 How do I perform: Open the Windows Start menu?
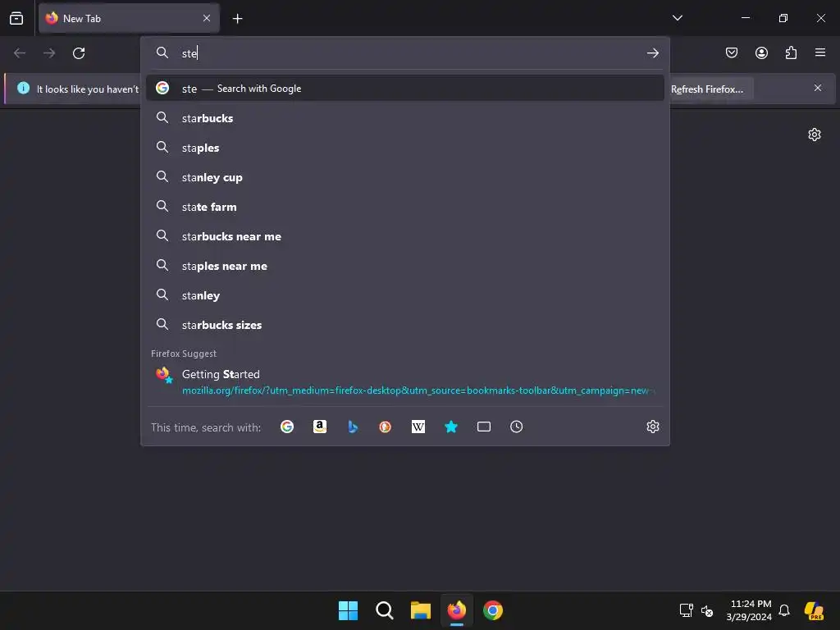pyautogui.click(x=348, y=610)
